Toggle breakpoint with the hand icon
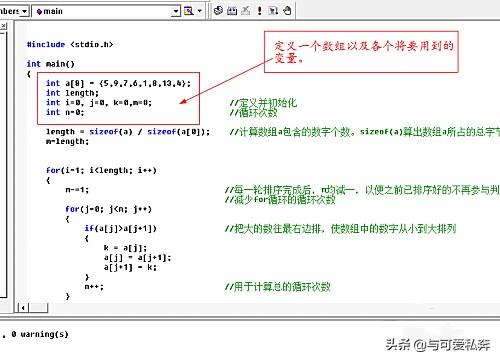 (x=287, y=11)
